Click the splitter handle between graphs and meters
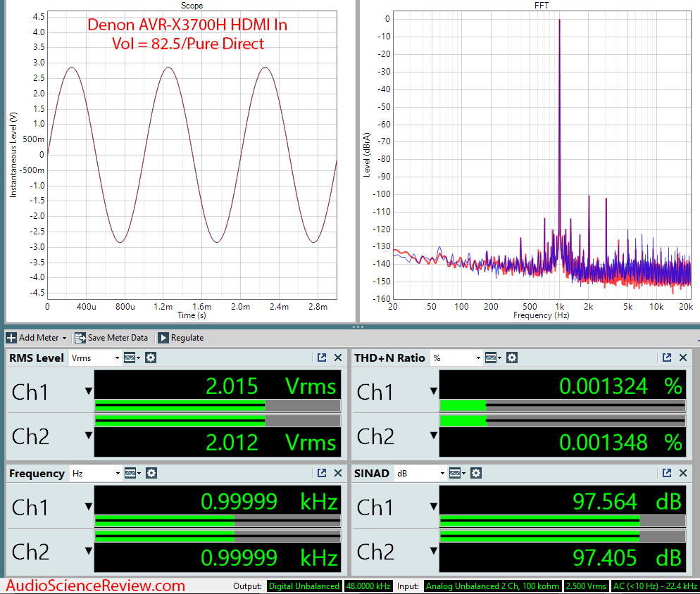Image resolution: width=700 pixels, height=594 pixels. coord(358,327)
